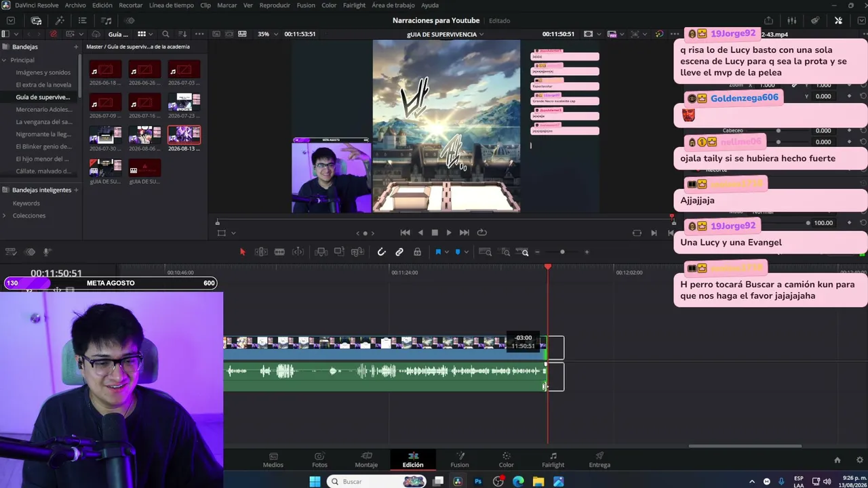This screenshot has width=868, height=488.
Task: Jump to last frame of timeline
Action: 464,232
